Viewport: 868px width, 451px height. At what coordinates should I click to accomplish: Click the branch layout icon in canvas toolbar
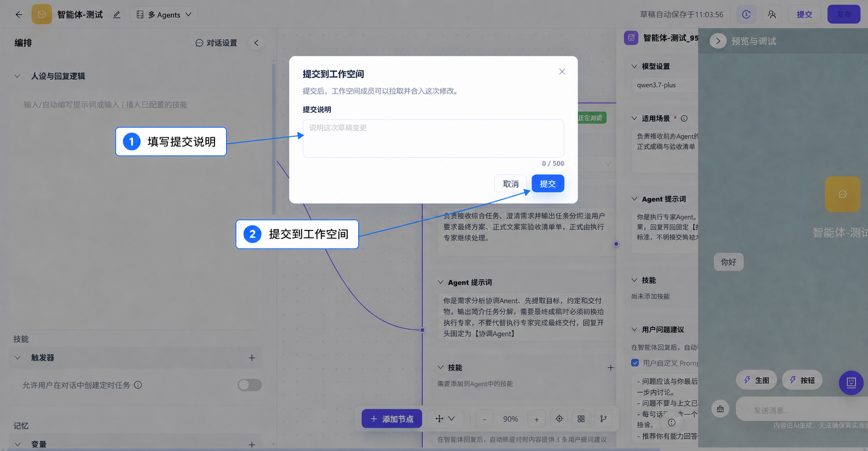tap(604, 419)
